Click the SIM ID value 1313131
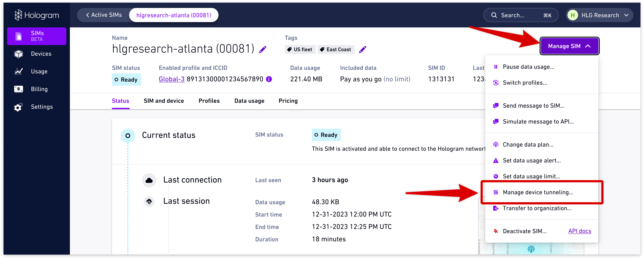The height and width of the screenshot is (259, 644). 441,79
